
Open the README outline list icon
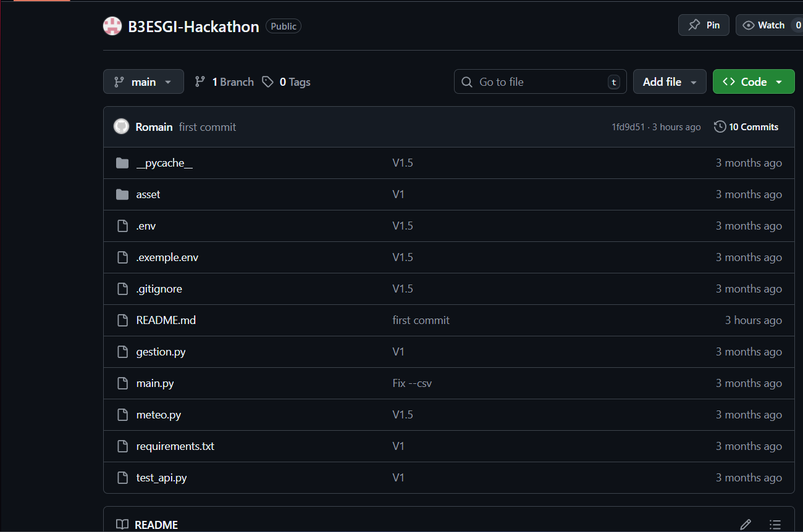pyautogui.click(x=775, y=524)
